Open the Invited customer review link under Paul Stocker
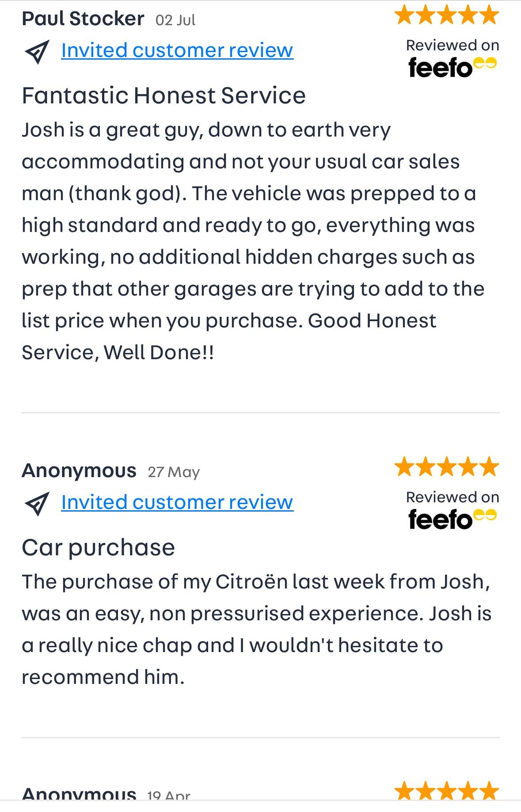The height and width of the screenshot is (812, 521). (x=177, y=50)
